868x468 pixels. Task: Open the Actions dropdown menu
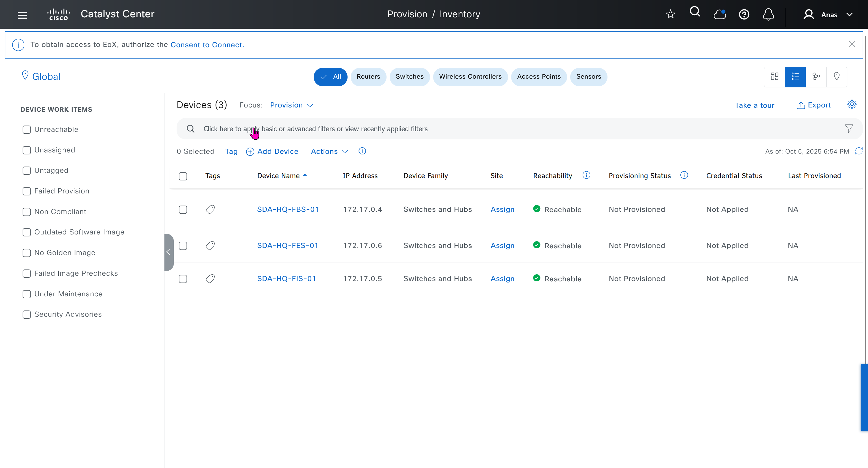[x=329, y=151]
